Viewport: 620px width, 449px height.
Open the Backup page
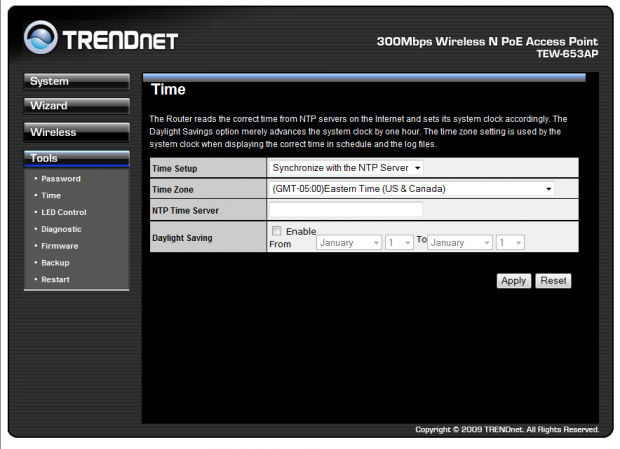55,263
